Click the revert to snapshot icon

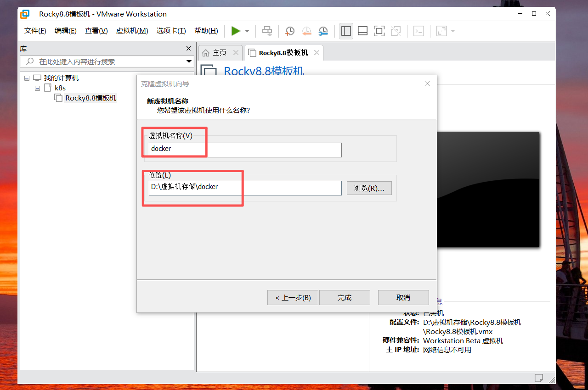306,31
